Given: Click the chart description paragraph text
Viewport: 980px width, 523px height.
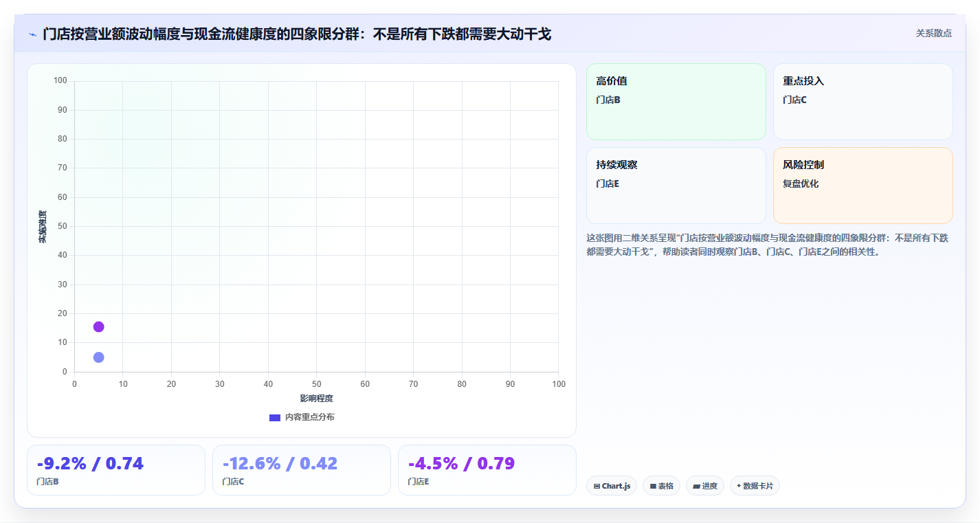Looking at the screenshot, I should [768, 245].
